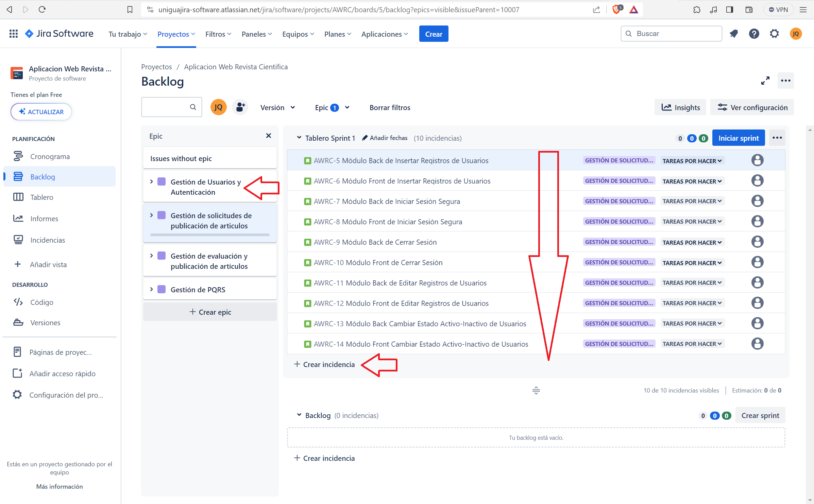Click the add people icon
Image resolution: width=814 pixels, height=504 pixels.
240,107
